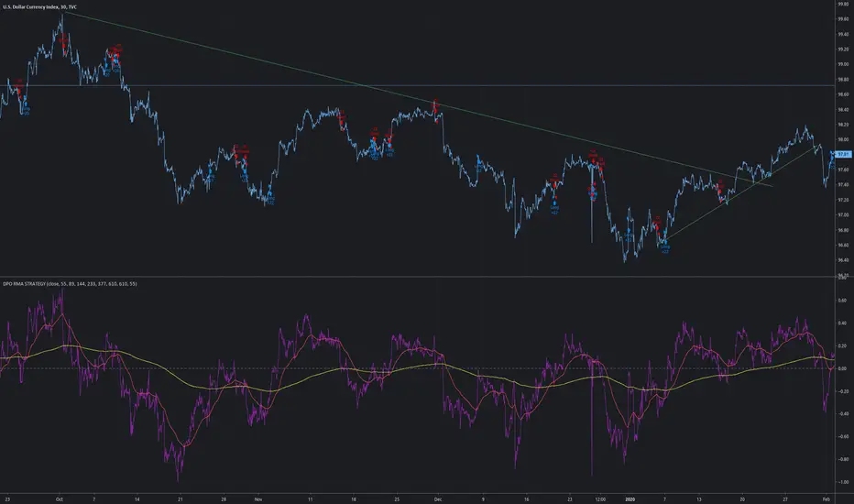Click the Feb label on the time axis

click(827, 499)
